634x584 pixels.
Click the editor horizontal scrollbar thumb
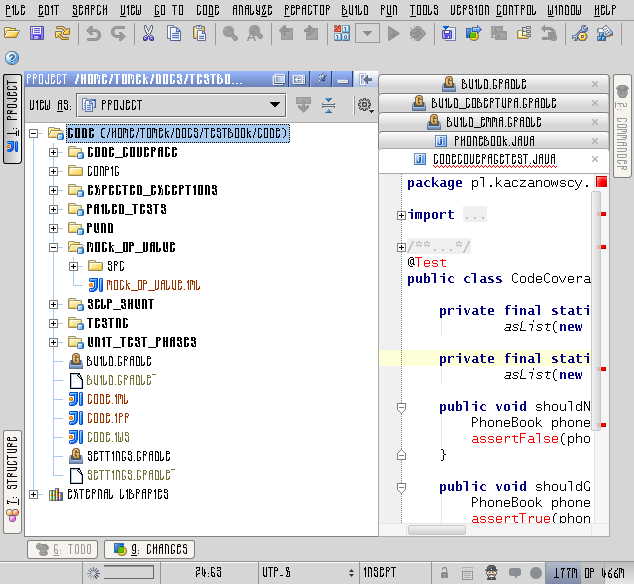437,530
